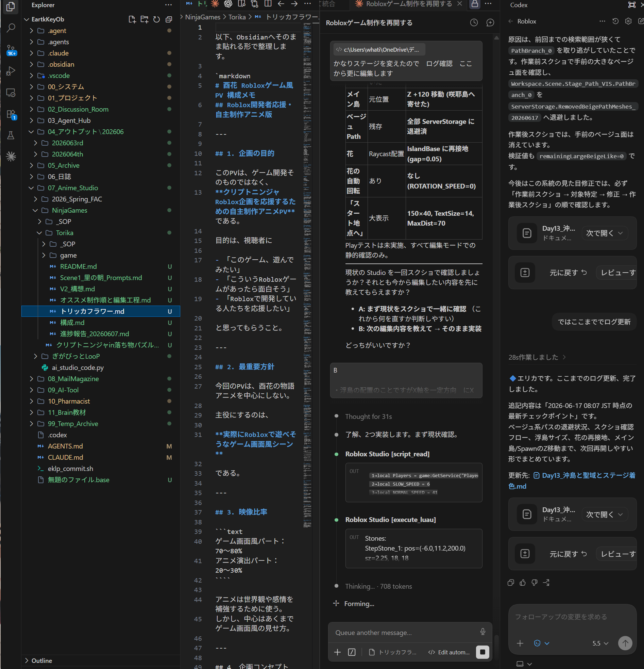
Task: Open Explorer more actions menu
Action: point(169,5)
